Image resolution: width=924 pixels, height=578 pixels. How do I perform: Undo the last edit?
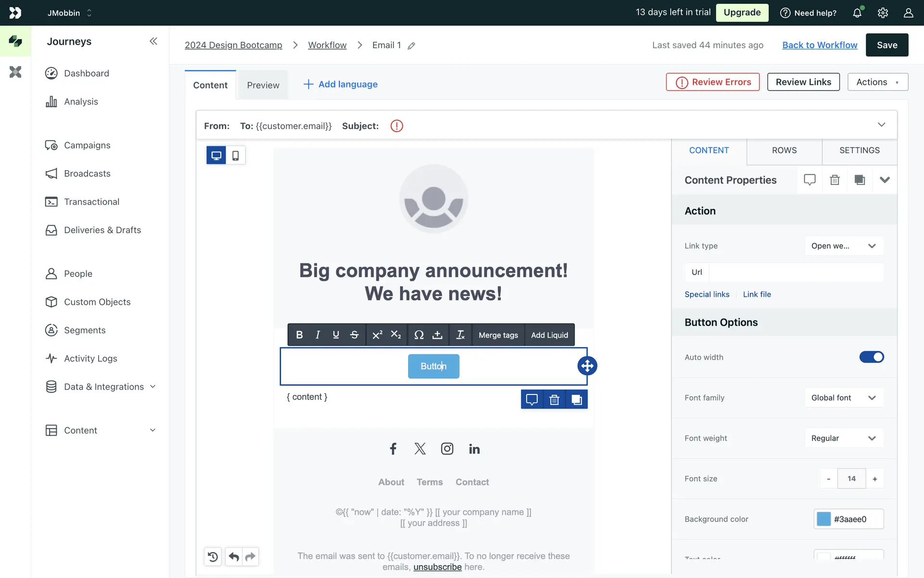[234, 557]
